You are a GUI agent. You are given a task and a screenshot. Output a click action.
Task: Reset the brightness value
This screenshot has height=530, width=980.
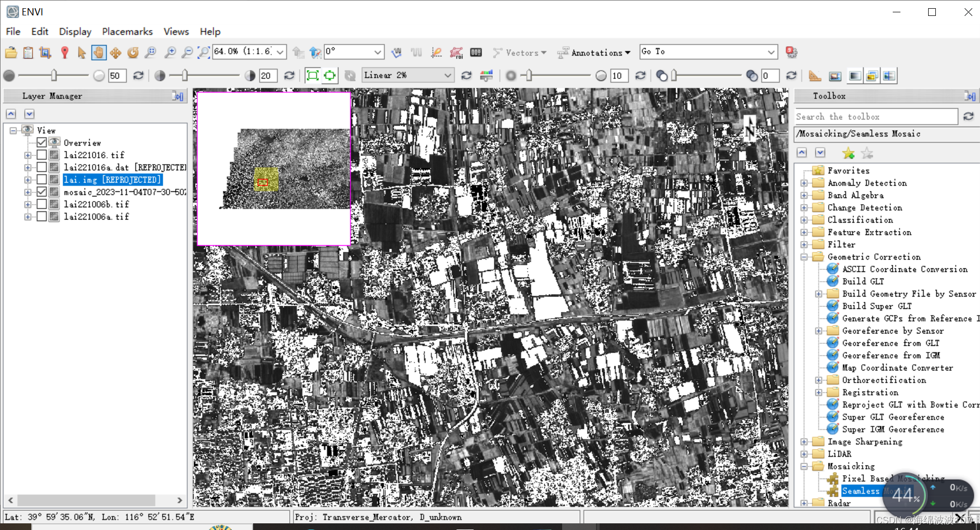(x=138, y=76)
